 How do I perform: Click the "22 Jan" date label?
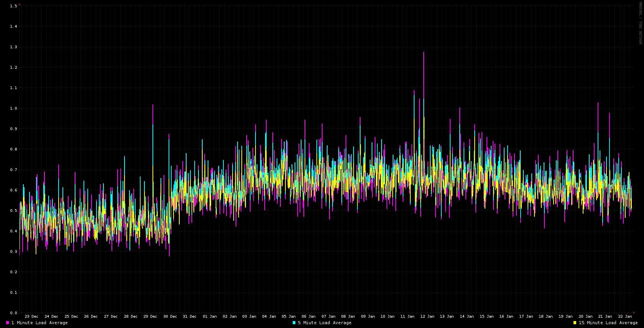pyautogui.click(x=625, y=316)
